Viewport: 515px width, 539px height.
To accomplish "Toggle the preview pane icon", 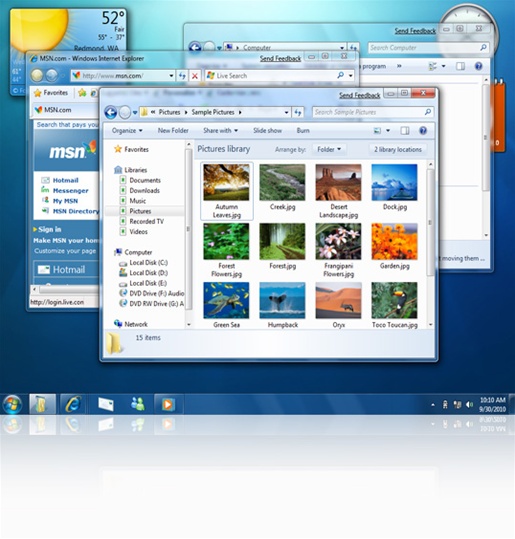I will [405, 131].
